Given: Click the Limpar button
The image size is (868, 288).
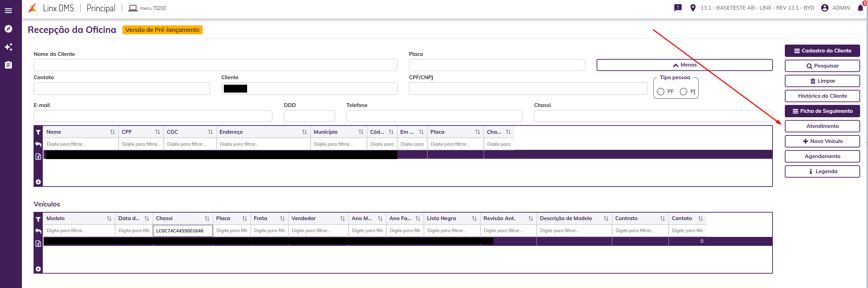Looking at the screenshot, I should (822, 81).
